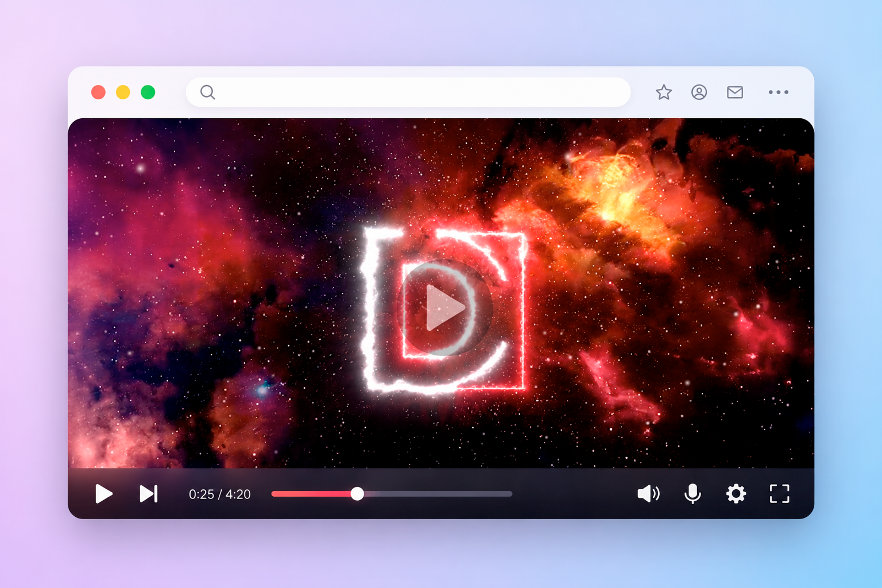Bookmark the page with the star icon
Viewport: 882px width, 588px height.
tap(664, 92)
